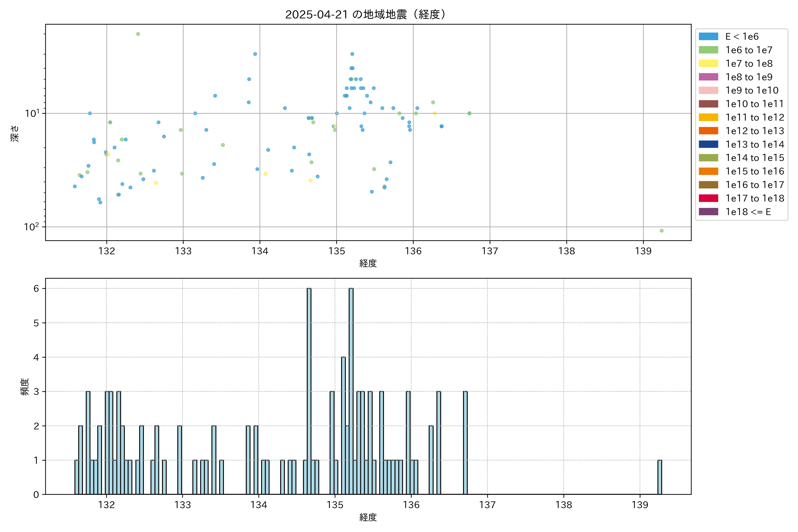
Task: Click the upper plot's 経度 x-axis label
Action: pyautogui.click(x=368, y=263)
